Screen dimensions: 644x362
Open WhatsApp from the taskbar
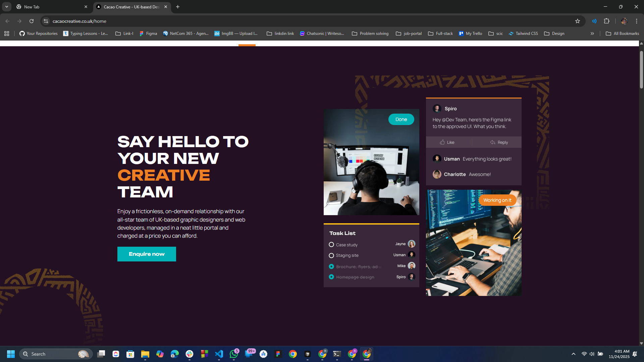pyautogui.click(x=234, y=354)
